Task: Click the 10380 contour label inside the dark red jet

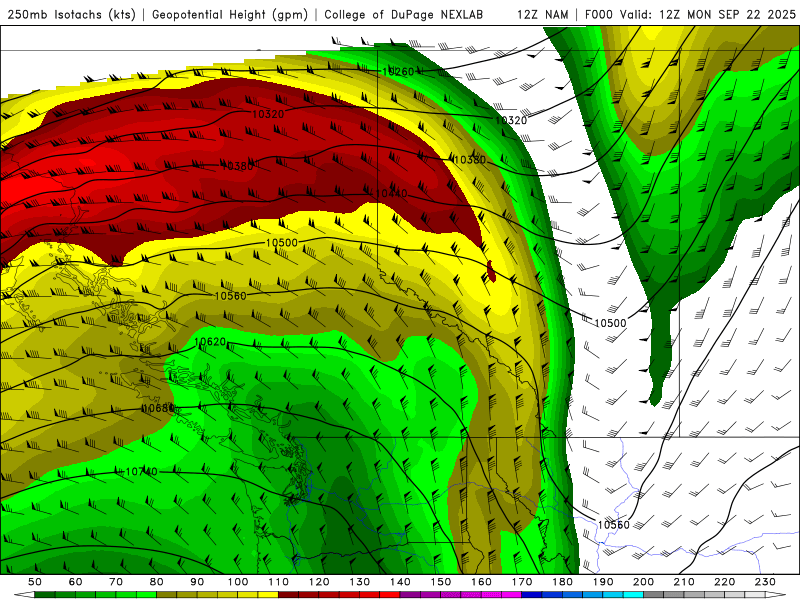Action: pyautogui.click(x=237, y=166)
